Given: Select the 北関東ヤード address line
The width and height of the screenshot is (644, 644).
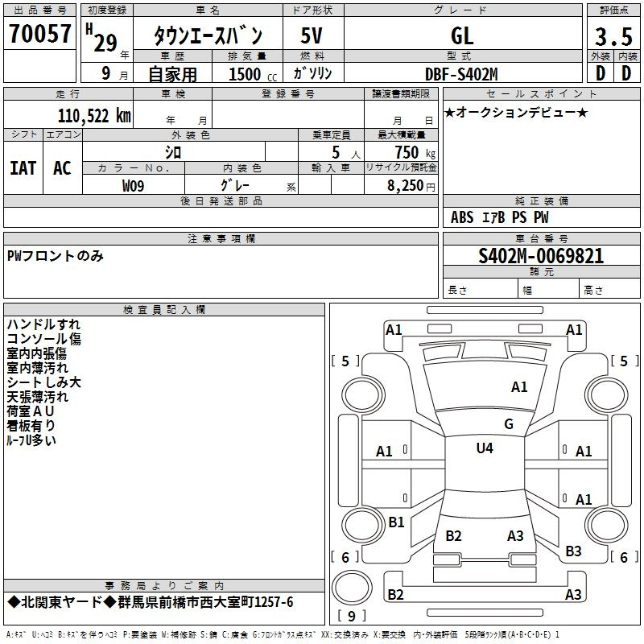Looking at the screenshot, I should click(151, 602).
